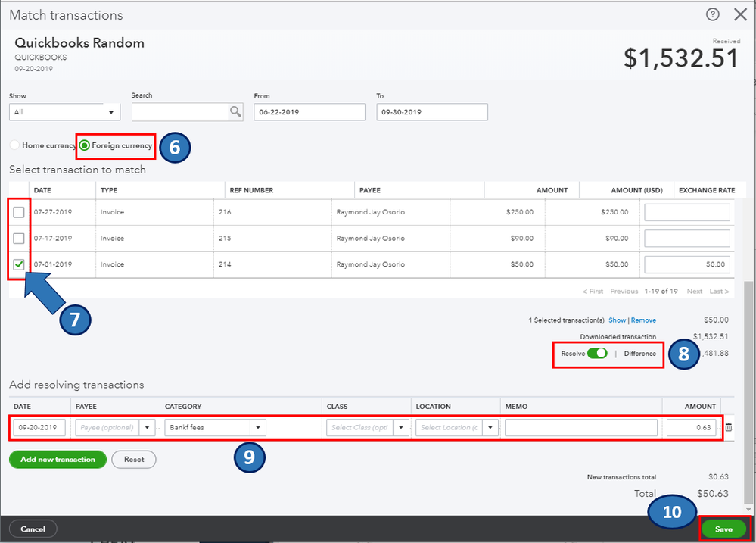This screenshot has height=543, width=756.
Task: Expand the Select Location dropdown arrow
Action: [x=490, y=427]
